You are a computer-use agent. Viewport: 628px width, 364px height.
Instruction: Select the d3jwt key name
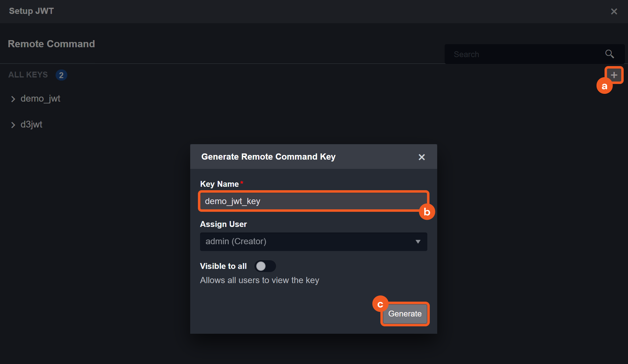[x=31, y=125]
